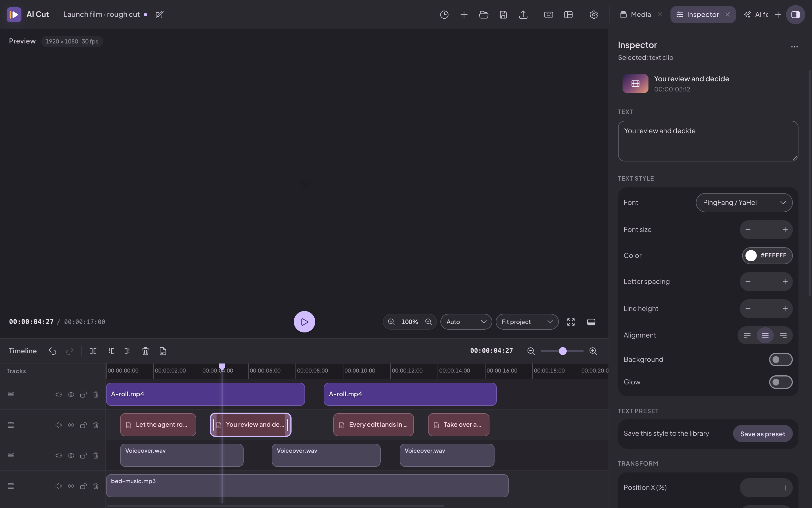Click the timeline zoom slider handle

(563, 351)
